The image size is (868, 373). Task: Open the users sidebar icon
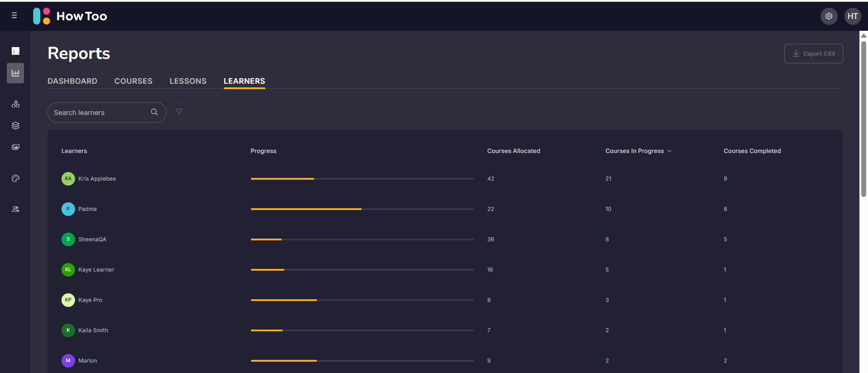point(15,209)
